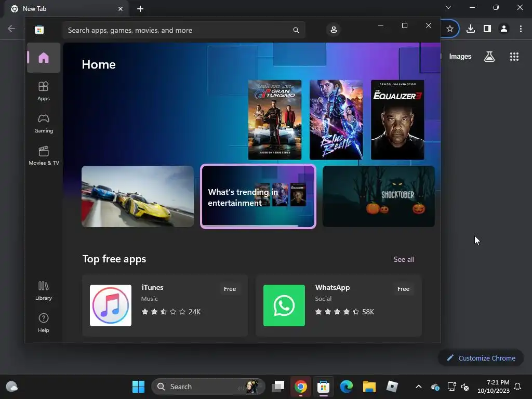The width and height of the screenshot is (532, 399).
Task: Click the magnifier search icon in Store
Action: click(296, 30)
